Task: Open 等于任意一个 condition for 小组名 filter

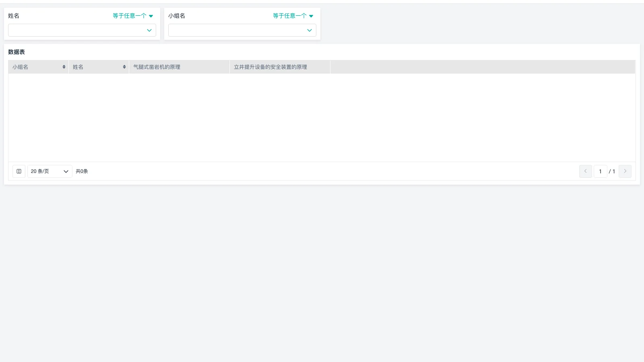Action: 293,16
